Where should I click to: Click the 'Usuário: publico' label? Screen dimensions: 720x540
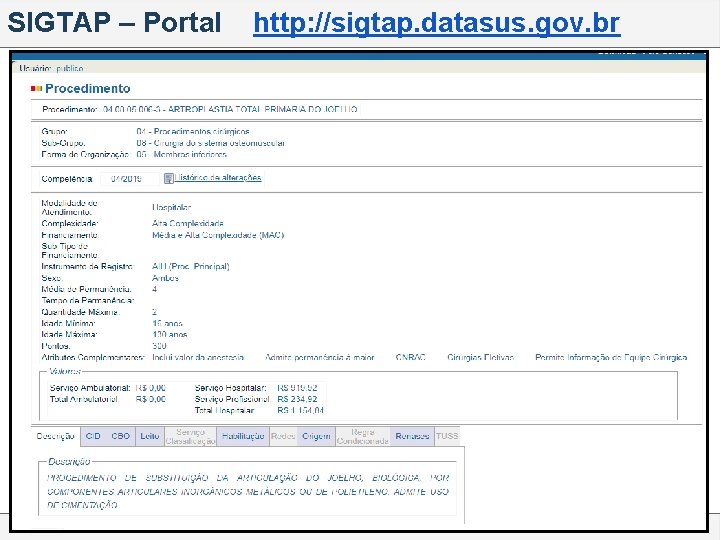click(x=51, y=68)
